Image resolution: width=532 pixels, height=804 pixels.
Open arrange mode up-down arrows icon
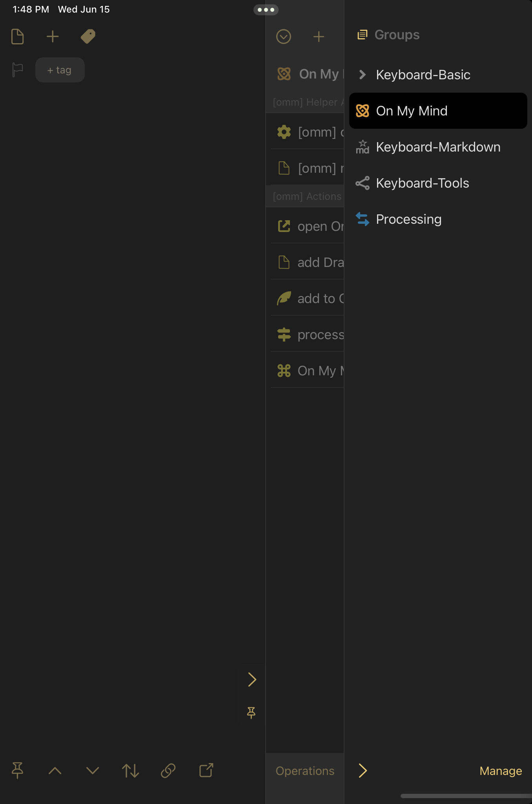point(130,771)
